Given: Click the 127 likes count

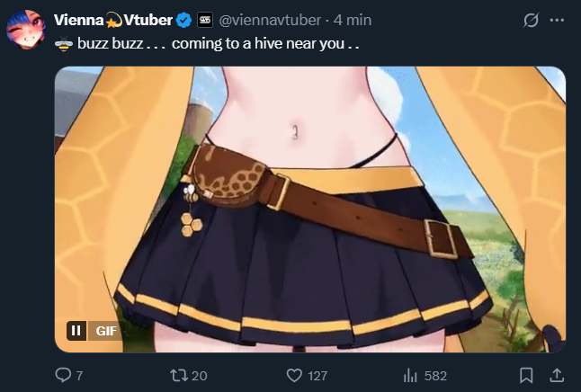Looking at the screenshot, I should pyautogui.click(x=317, y=376).
